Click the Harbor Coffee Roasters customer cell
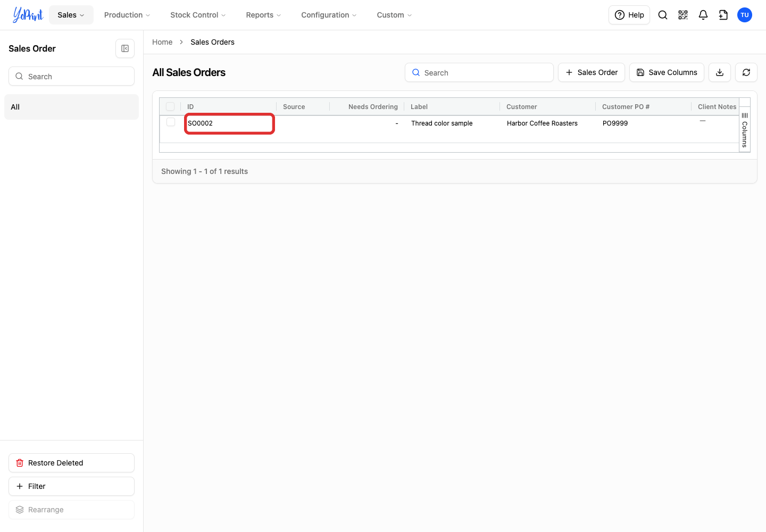766x532 pixels. (542, 123)
